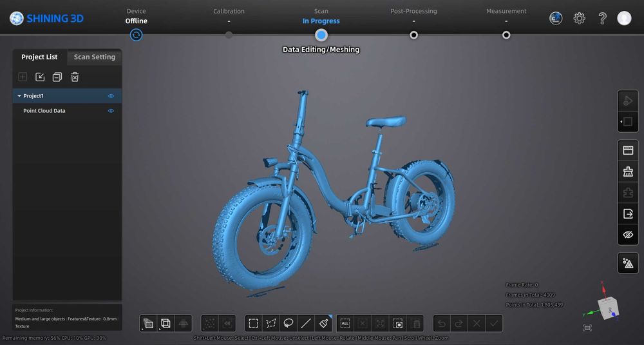644x345 pixels.
Task: Click the 'Frames in Total' readout text
Action: (530, 295)
